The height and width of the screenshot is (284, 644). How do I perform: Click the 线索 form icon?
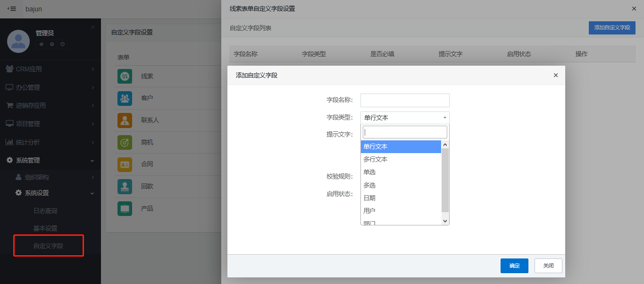tap(125, 76)
